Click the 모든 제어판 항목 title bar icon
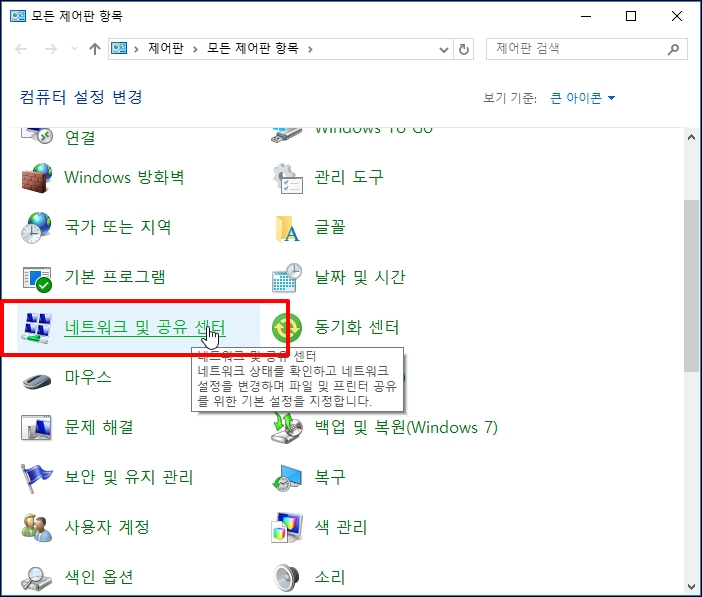702x597 pixels. (x=18, y=16)
